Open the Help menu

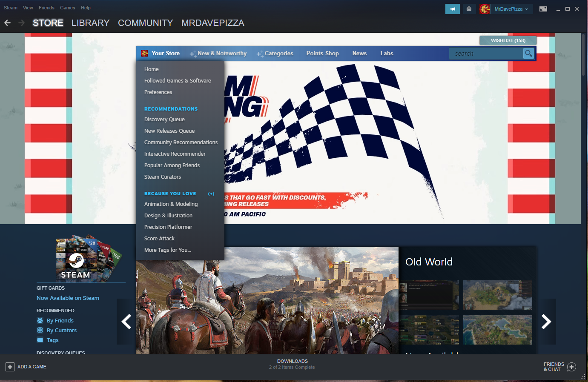86,8
